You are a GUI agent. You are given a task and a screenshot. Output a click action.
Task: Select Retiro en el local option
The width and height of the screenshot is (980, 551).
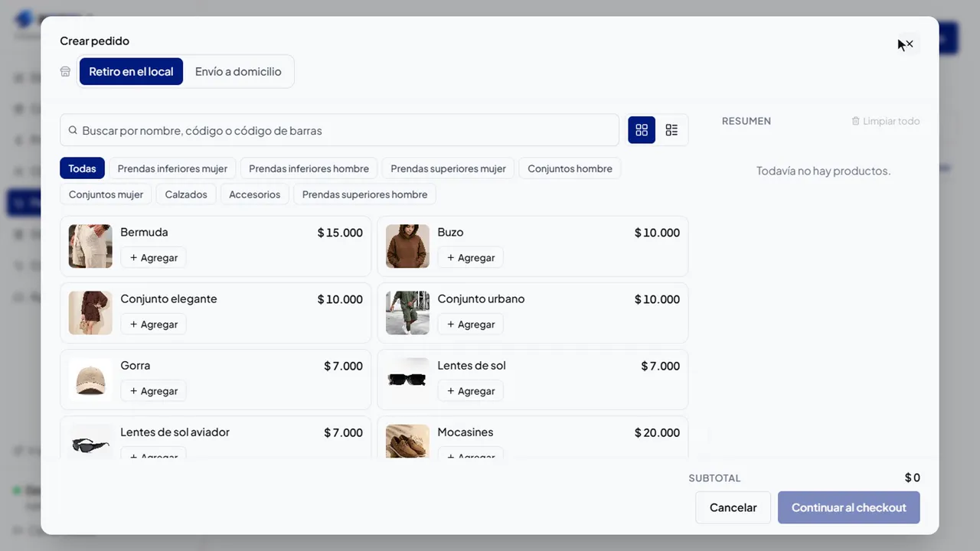(131, 72)
